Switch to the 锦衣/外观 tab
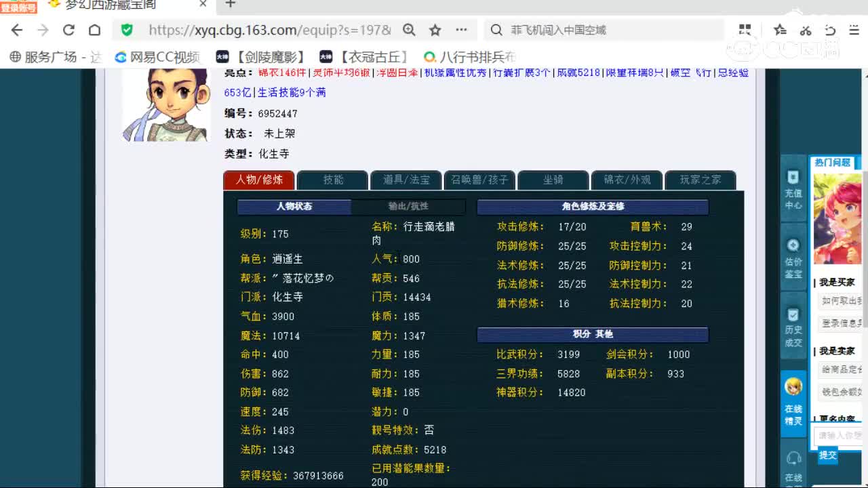868x488 pixels. pyautogui.click(x=627, y=180)
